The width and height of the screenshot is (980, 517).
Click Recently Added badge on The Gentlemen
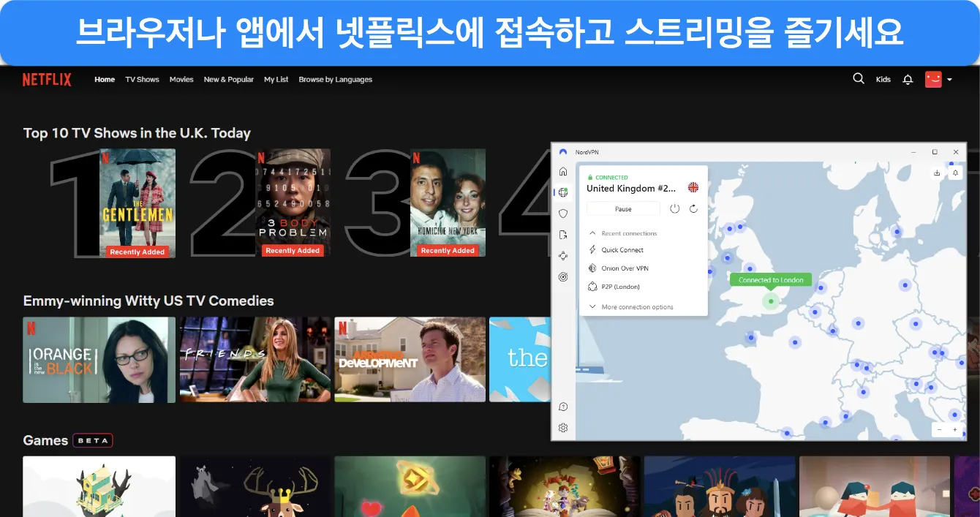(137, 251)
